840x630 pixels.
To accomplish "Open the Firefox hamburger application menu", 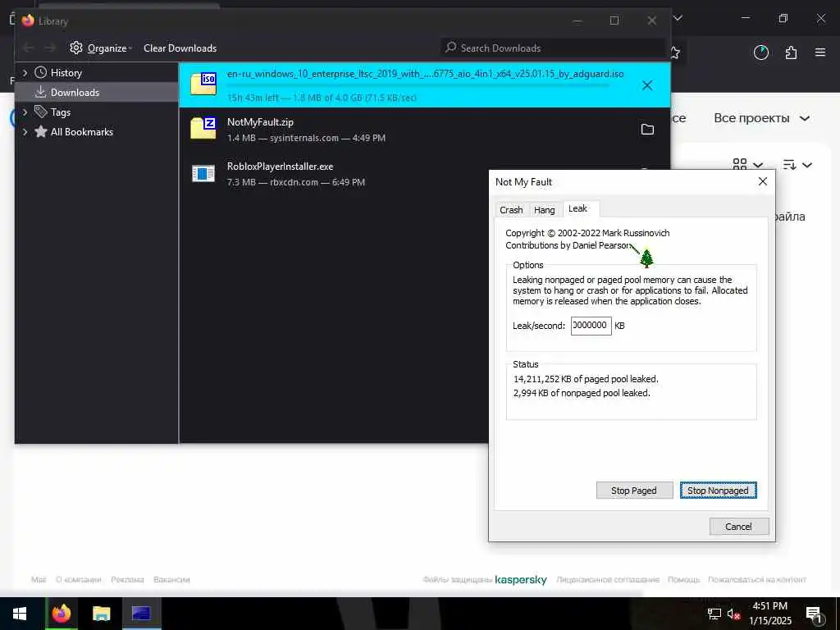I will [820, 52].
